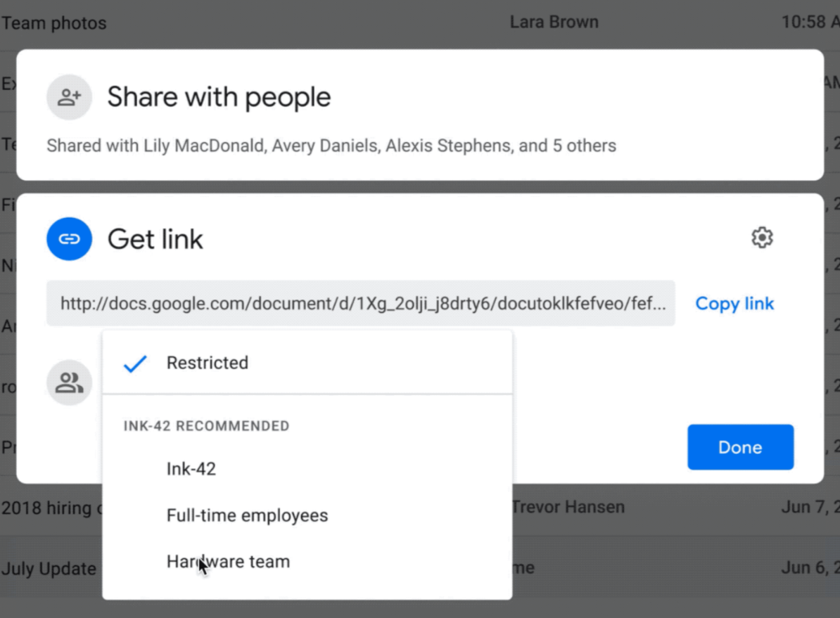The height and width of the screenshot is (618, 840).
Task: Click the blue link icon beside Get link
Action: [x=69, y=239]
